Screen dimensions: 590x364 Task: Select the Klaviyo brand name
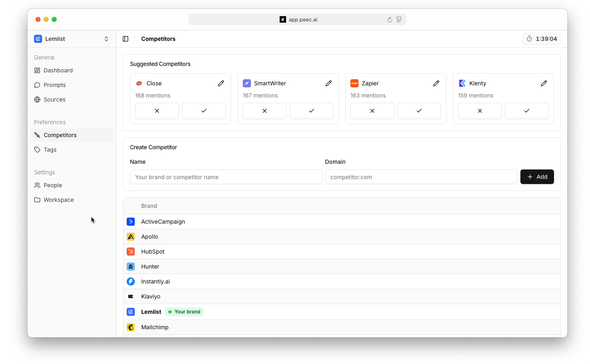tap(151, 296)
